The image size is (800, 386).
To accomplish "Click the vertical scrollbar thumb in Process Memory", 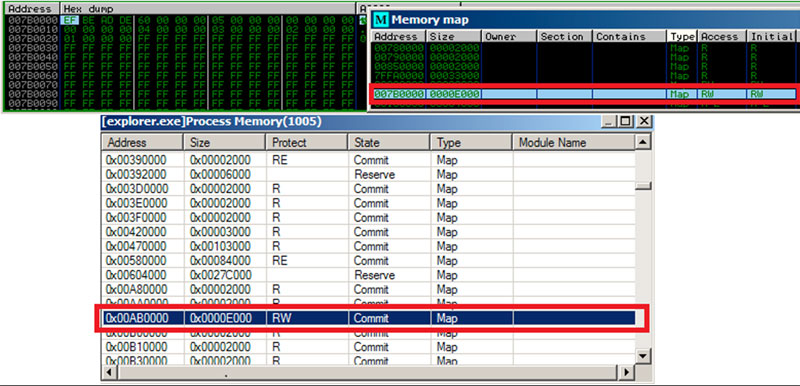I will [x=644, y=186].
